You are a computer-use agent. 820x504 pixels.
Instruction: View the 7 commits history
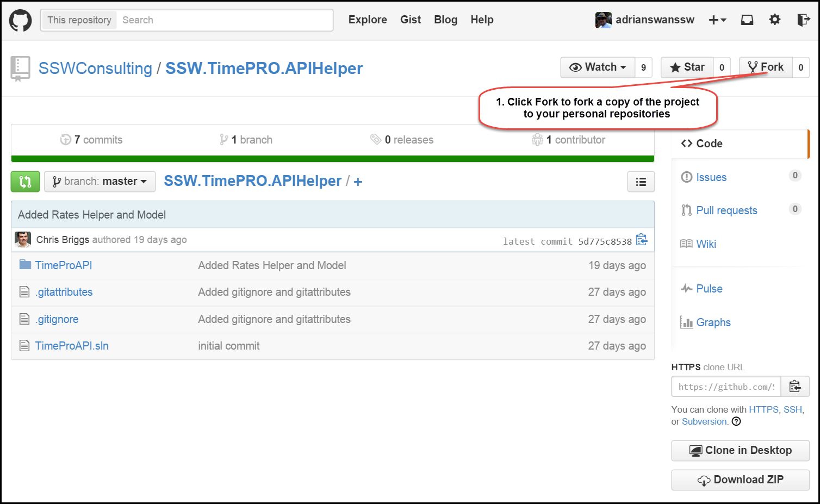pos(91,140)
